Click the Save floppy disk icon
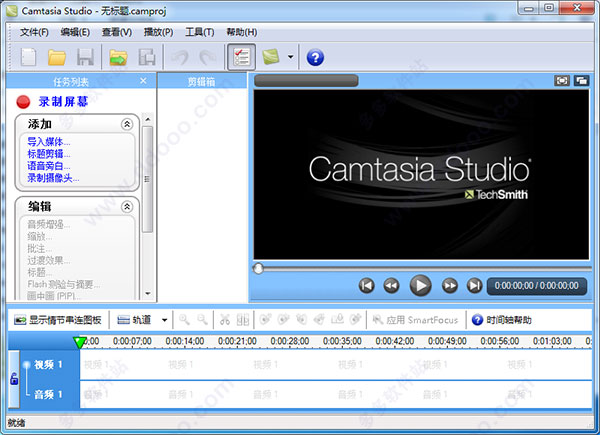The height and width of the screenshot is (435, 600). 85,57
